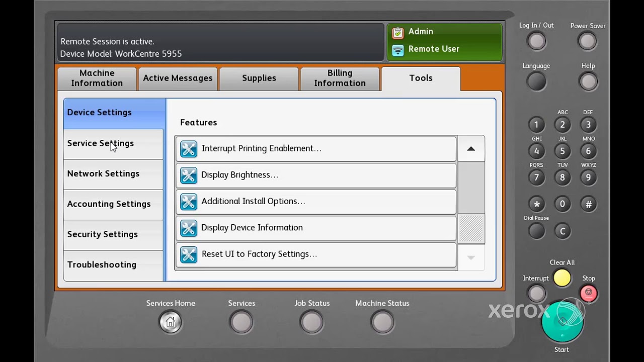Image resolution: width=644 pixels, height=362 pixels.
Task: Switch to the Machine Information tab
Action: click(x=97, y=78)
